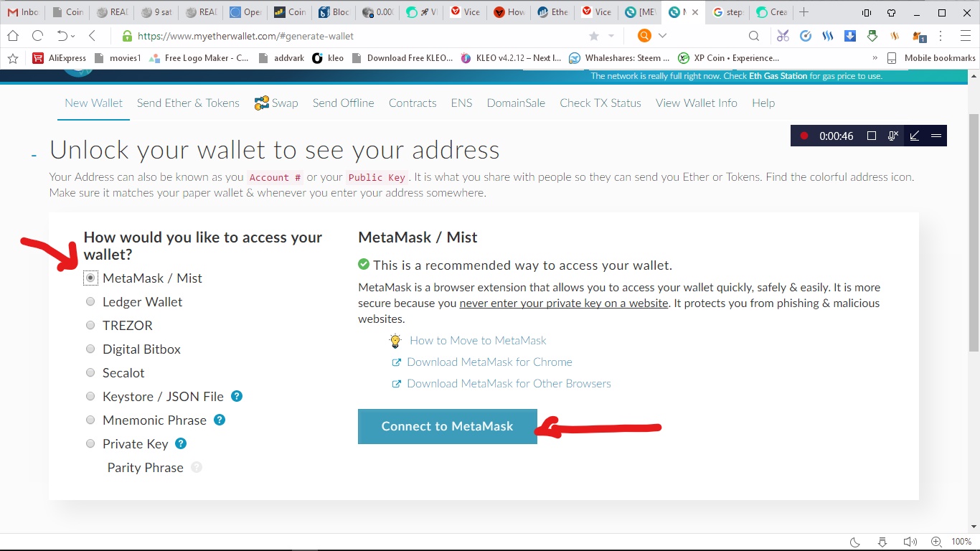Select the Mnemonic Phrase radio option
This screenshot has height=551, width=980.
click(x=90, y=420)
